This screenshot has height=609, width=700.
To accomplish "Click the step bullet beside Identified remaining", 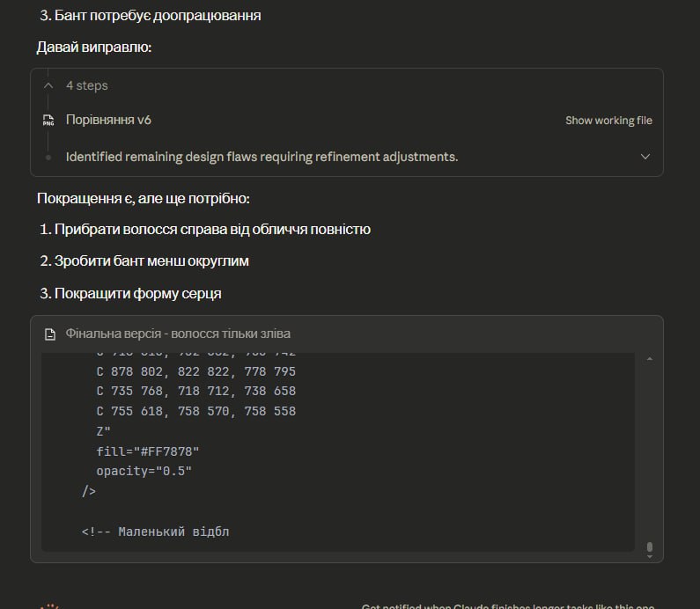I will [x=48, y=157].
